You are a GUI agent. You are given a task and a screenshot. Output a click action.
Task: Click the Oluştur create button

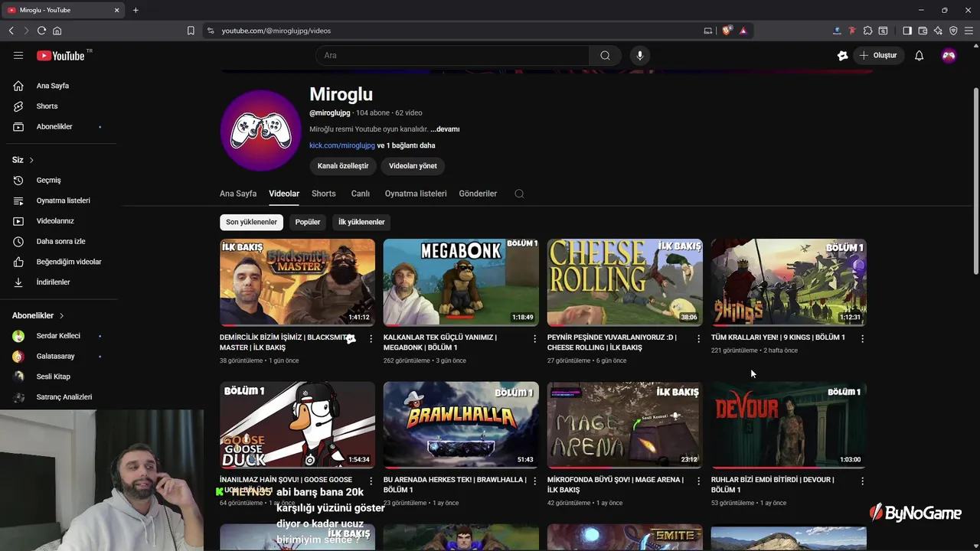(879, 55)
